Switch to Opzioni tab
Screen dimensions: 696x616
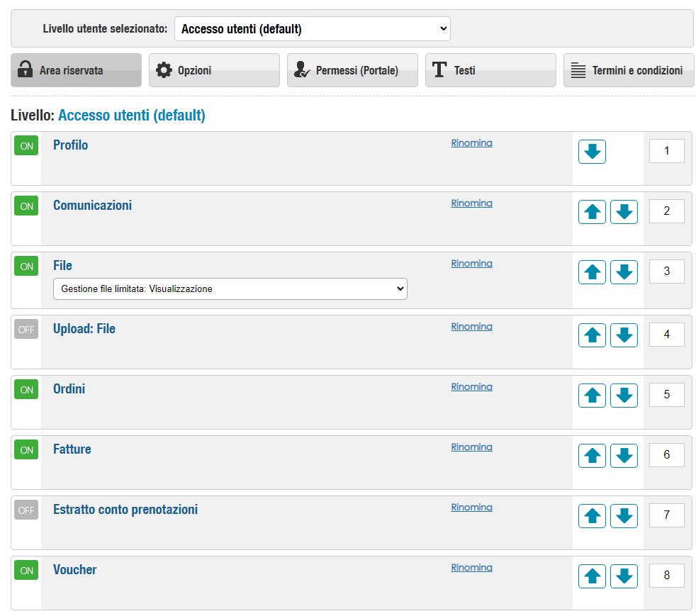tap(214, 70)
